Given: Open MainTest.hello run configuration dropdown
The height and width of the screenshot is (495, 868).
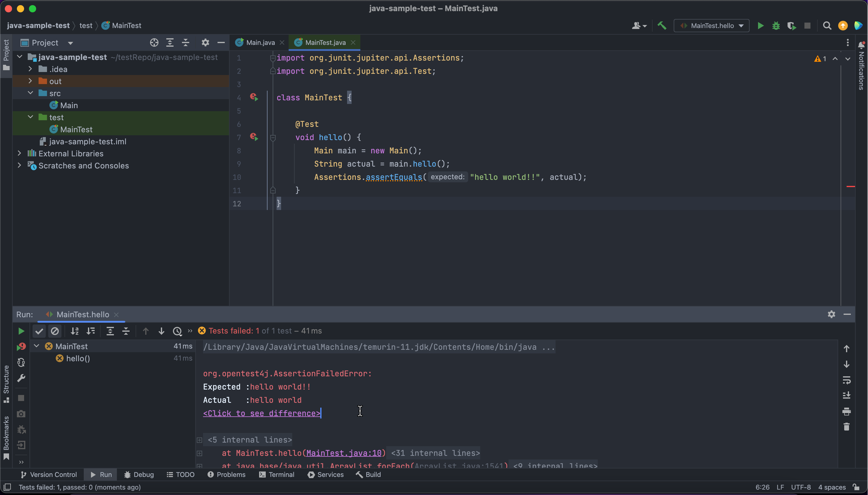Looking at the screenshot, I should coord(712,26).
